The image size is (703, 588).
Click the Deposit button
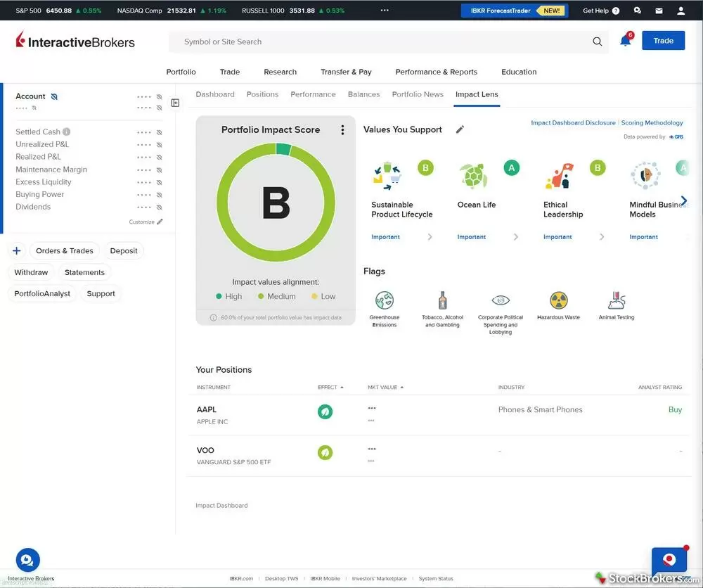click(x=124, y=250)
